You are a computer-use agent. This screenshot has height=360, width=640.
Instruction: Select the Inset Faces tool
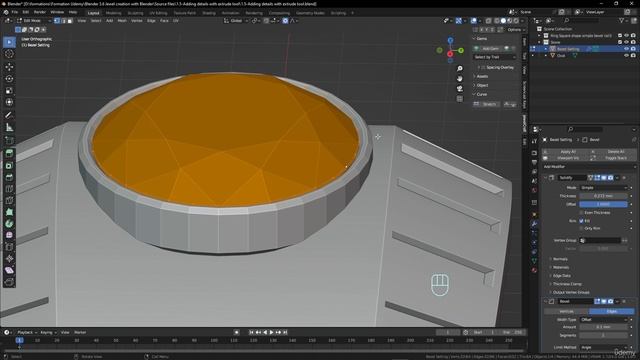click(x=9, y=165)
